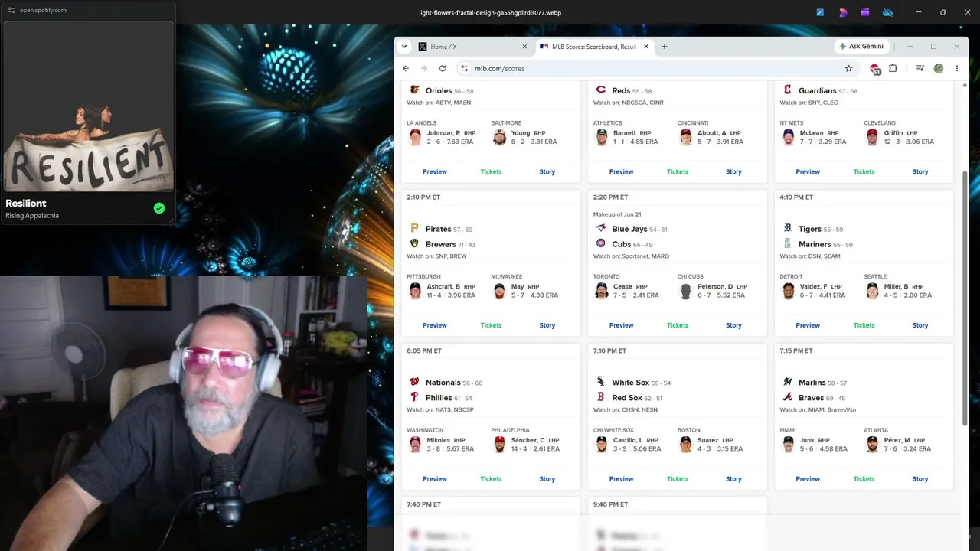Open a new Chrome tab
The width and height of the screenshot is (980, 551).
pyautogui.click(x=664, y=47)
